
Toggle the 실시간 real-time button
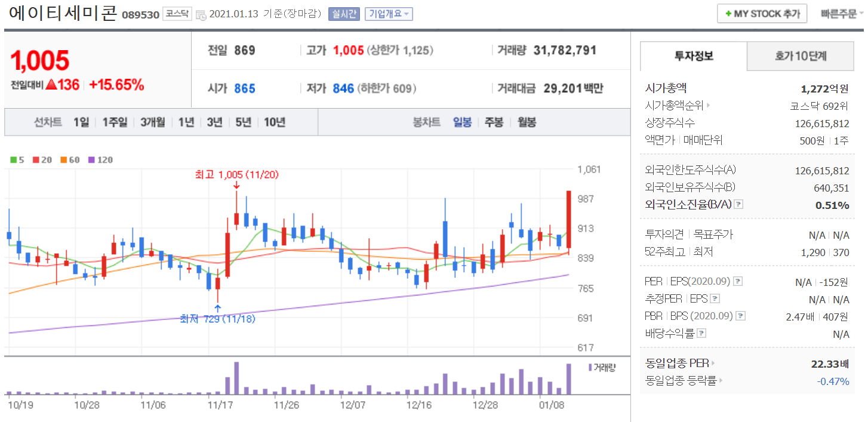click(x=344, y=14)
